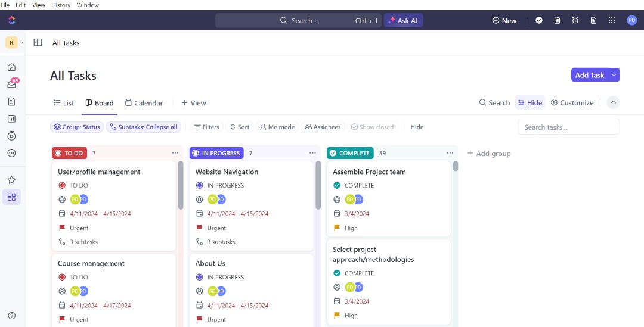Click the Ask AI button
Screen dimensions: 644x327
pos(403,20)
